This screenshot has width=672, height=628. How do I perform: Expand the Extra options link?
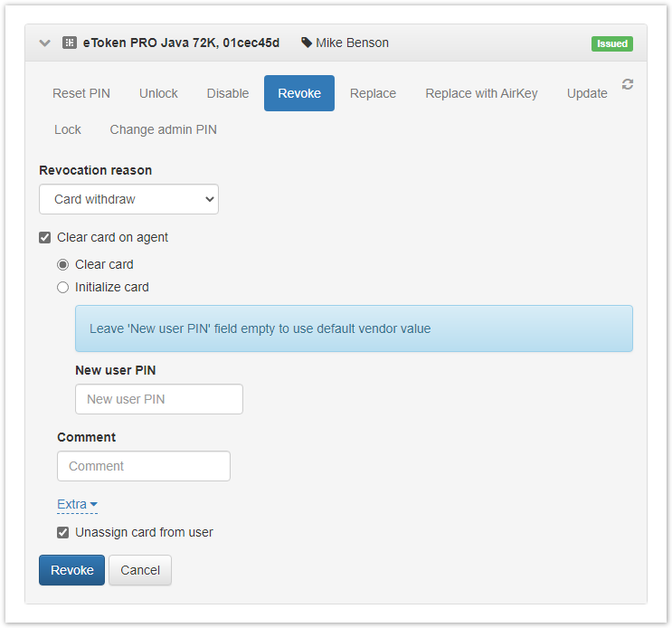(x=77, y=504)
